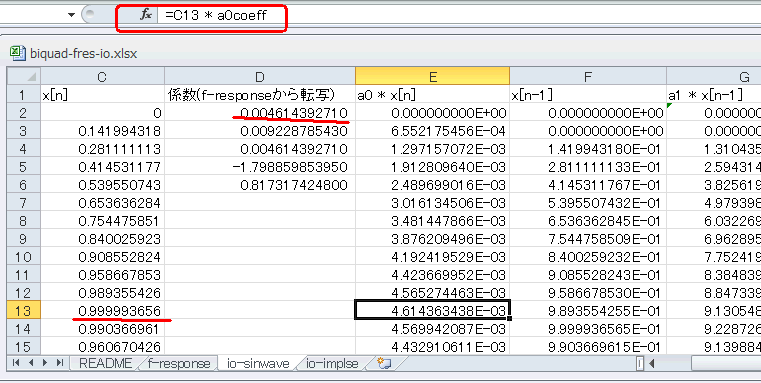Viewport: 761px width, 383px height.
Task: Go to first sheet tab navigation arrow
Action: tap(16, 363)
